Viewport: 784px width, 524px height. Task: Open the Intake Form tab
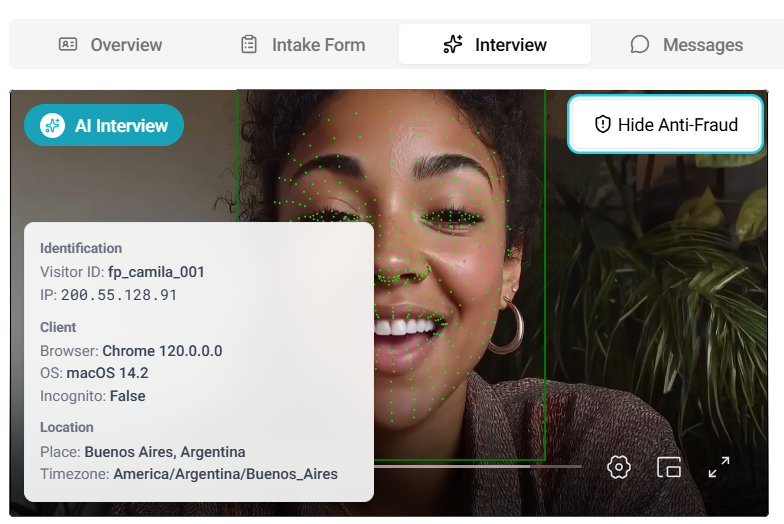click(x=302, y=44)
